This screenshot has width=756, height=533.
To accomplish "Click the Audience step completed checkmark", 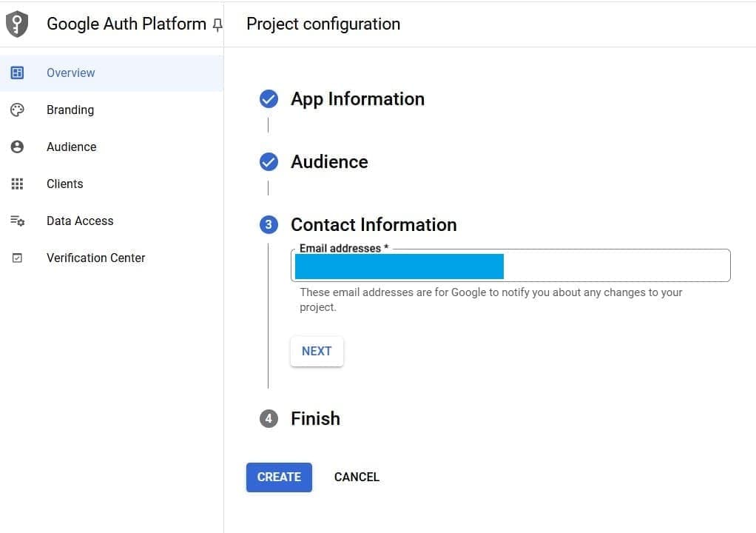I will (269, 161).
